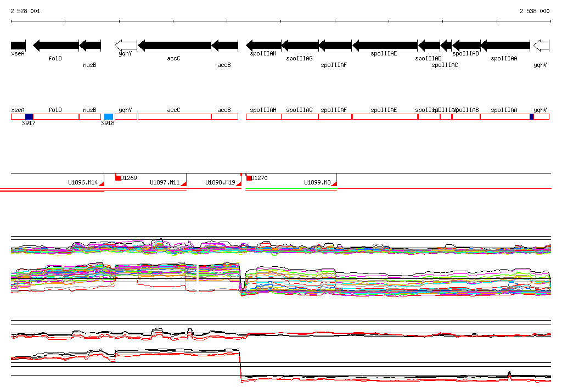Click the D1270 red marker

pos(249,177)
